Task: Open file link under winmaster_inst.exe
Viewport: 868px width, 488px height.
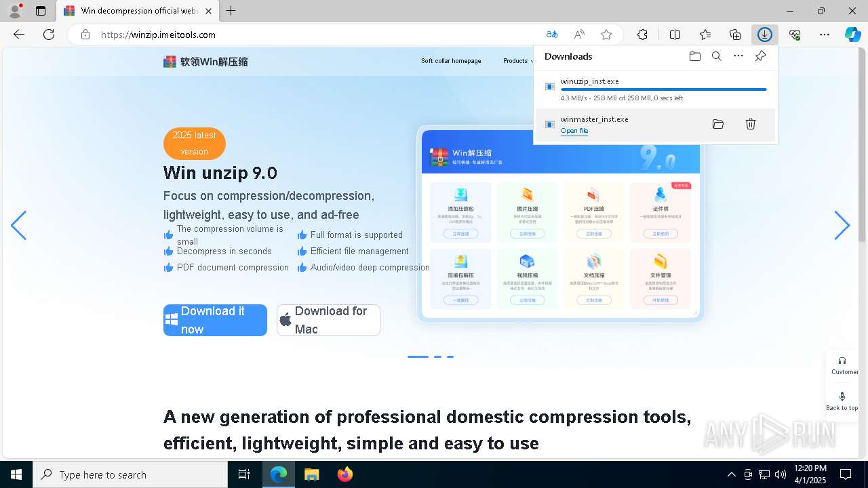Action: click(x=574, y=131)
